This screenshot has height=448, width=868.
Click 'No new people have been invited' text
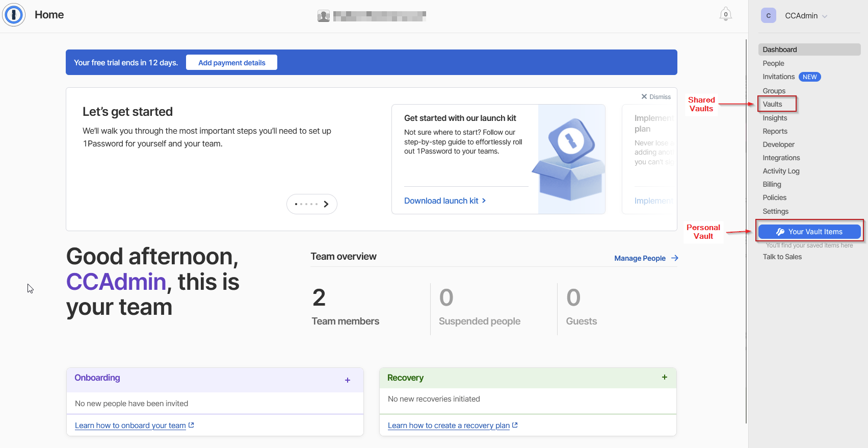click(131, 404)
